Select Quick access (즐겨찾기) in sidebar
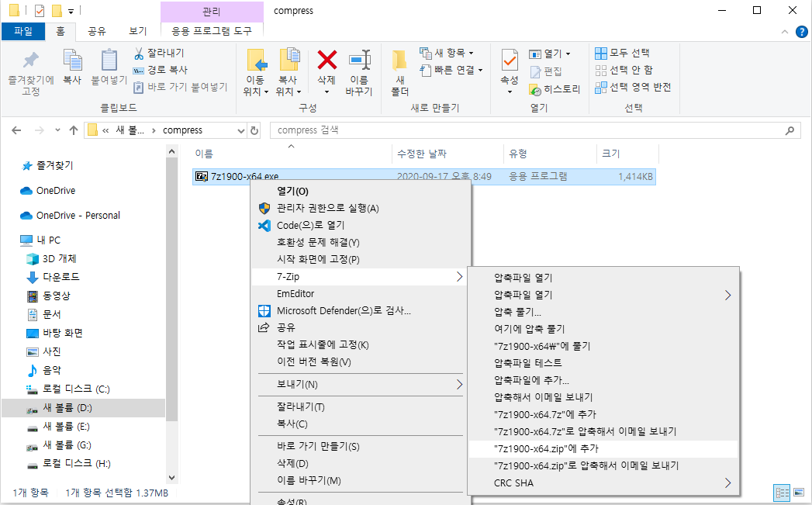This screenshot has height=505, width=812. pos(54,166)
